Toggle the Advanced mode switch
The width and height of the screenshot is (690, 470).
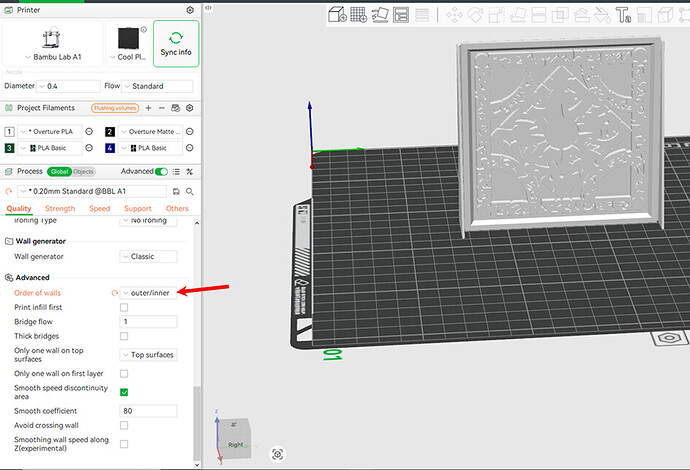(x=161, y=172)
